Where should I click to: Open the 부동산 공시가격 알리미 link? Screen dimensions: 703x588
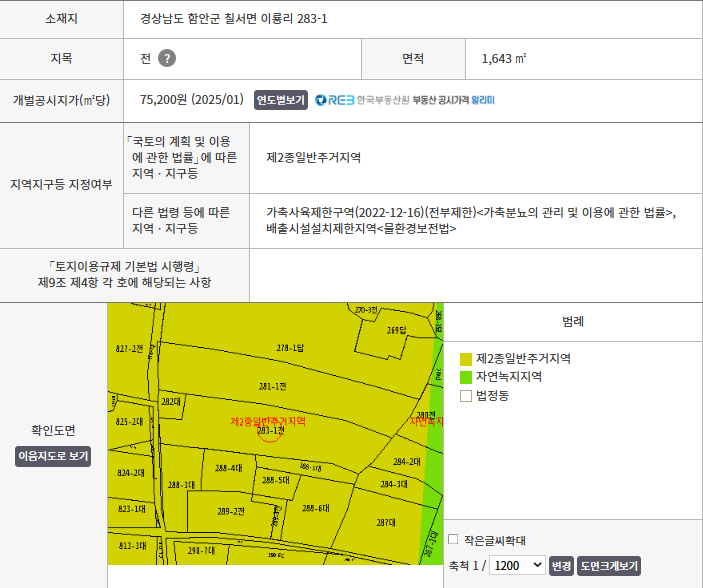453,100
